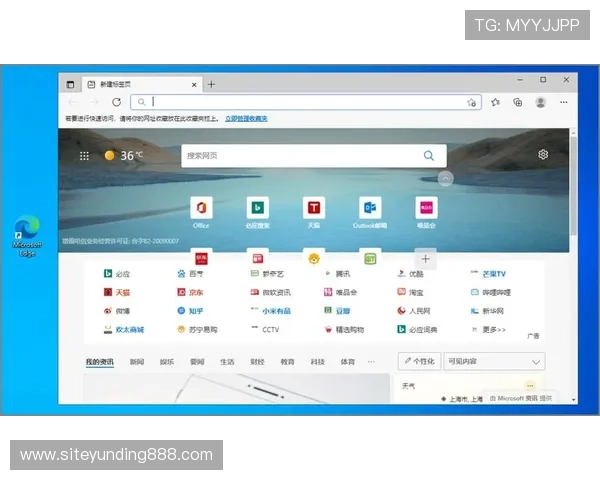
Task: Click the magnifier search icon in search box
Action: click(x=429, y=156)
